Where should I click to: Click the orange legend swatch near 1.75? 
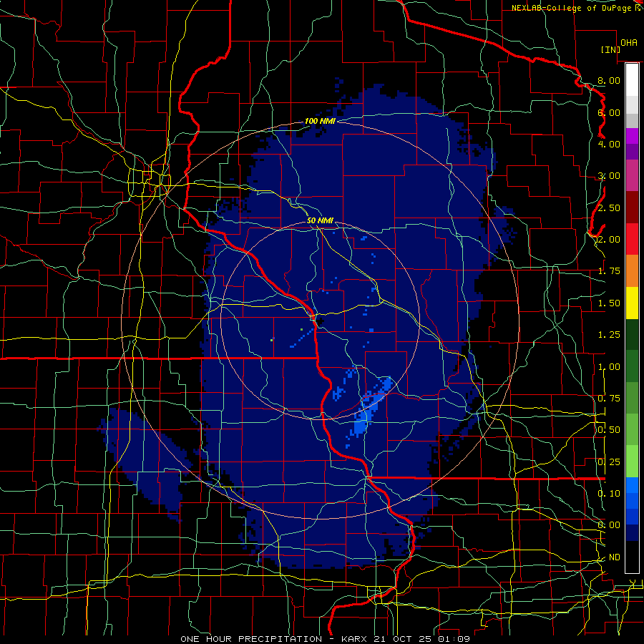632,270
